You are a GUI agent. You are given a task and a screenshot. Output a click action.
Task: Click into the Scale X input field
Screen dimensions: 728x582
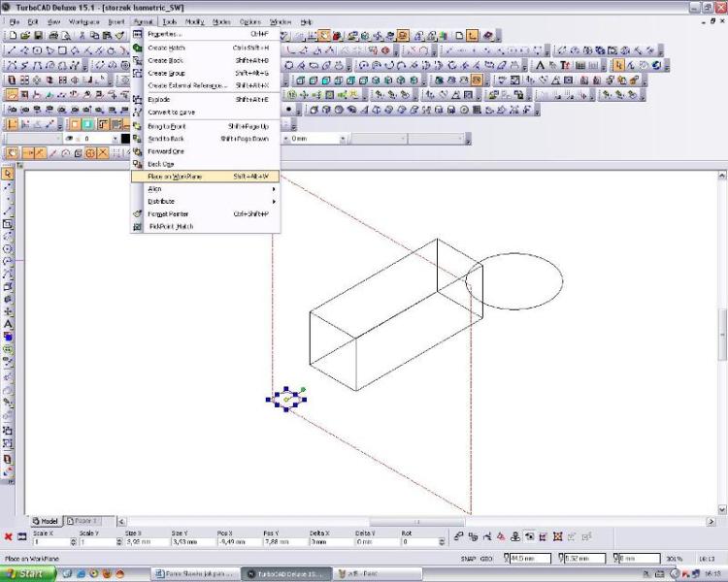point(52,541)
